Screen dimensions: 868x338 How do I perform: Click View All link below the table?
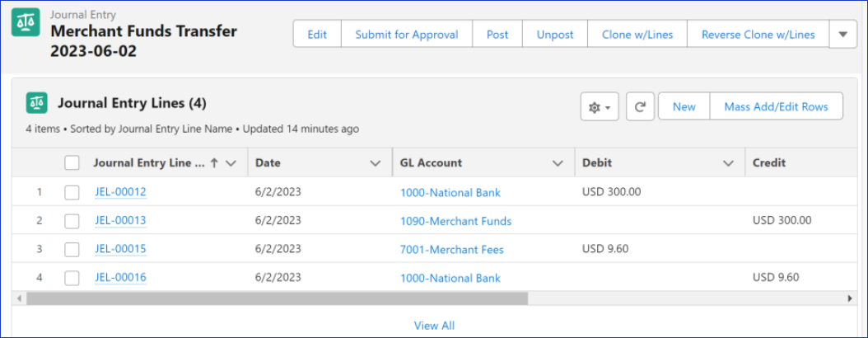point(434,326)
